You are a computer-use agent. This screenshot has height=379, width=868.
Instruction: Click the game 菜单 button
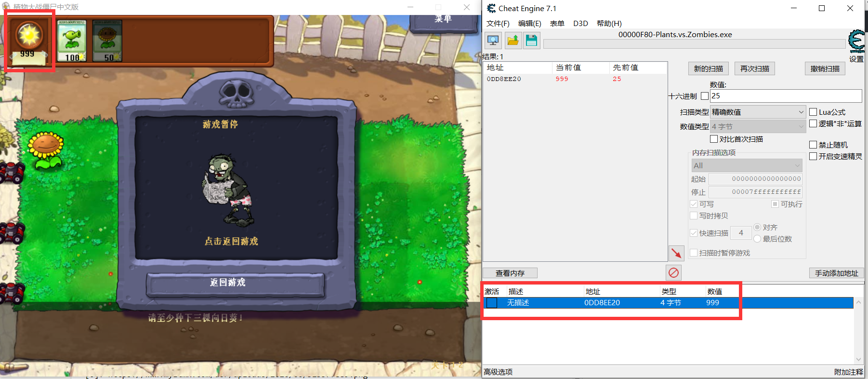(x=443, y=21)
